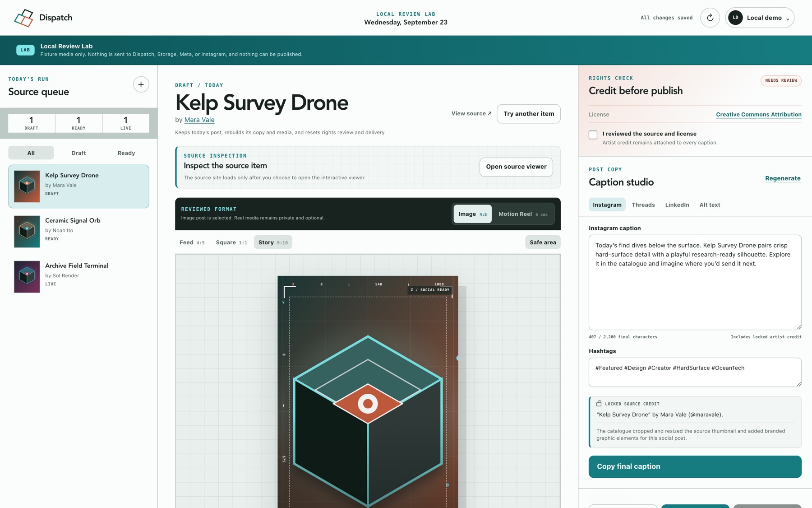The image size is (812, 508).
Task: Click the Try another item button
Action: (x=529, y=114)
